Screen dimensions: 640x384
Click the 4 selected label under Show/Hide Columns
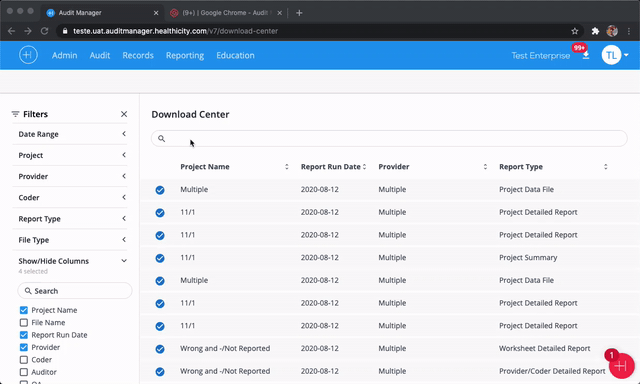point(33,271)
